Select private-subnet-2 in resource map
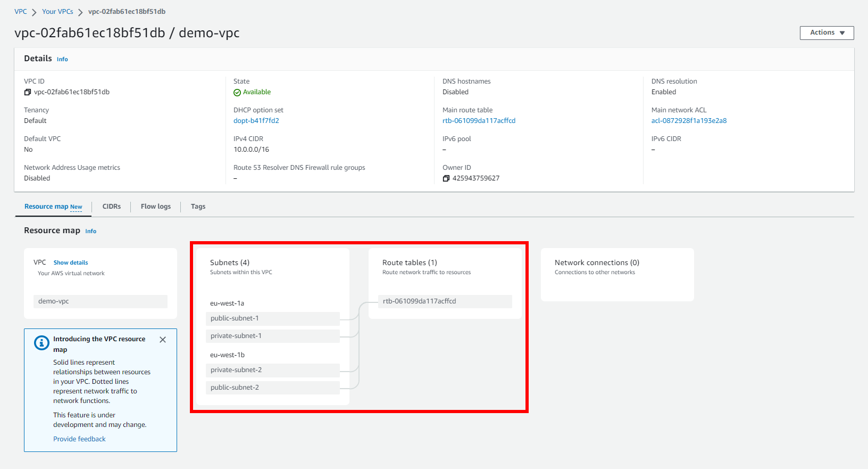The width and height of the screenshot is (868, 469). tap(272, 370)
